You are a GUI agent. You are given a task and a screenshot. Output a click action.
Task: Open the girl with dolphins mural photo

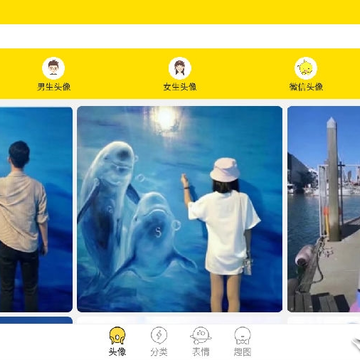click(180, 209)
